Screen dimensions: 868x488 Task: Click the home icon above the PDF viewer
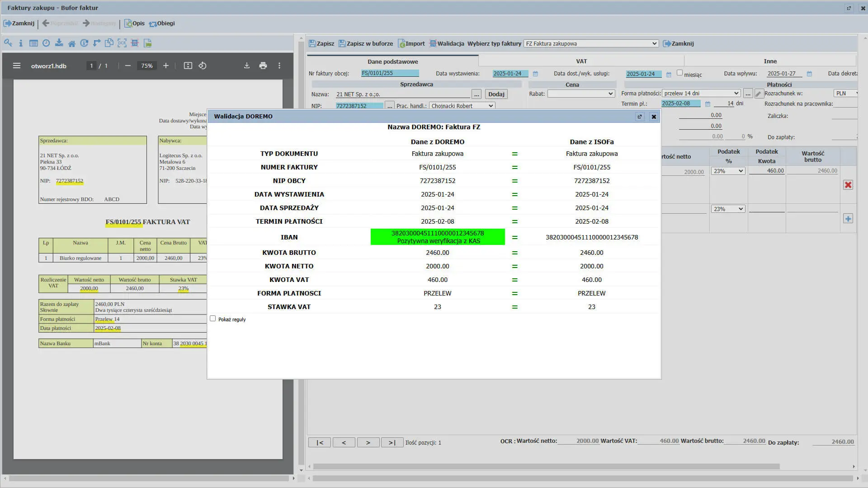click(71, 43)
